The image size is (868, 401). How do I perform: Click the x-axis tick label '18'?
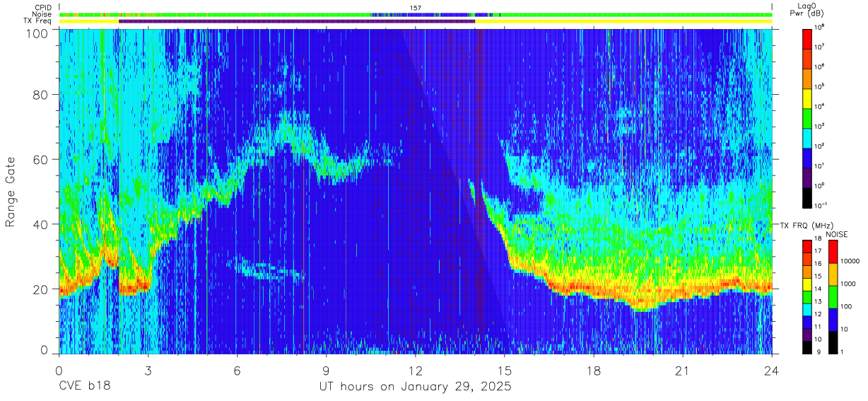pos(594,371)
